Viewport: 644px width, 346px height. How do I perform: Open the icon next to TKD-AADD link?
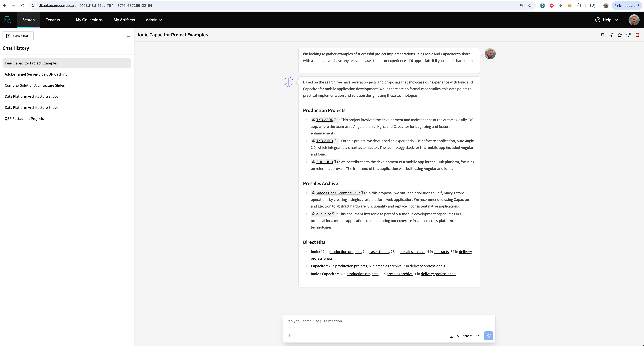click(336, 120)
